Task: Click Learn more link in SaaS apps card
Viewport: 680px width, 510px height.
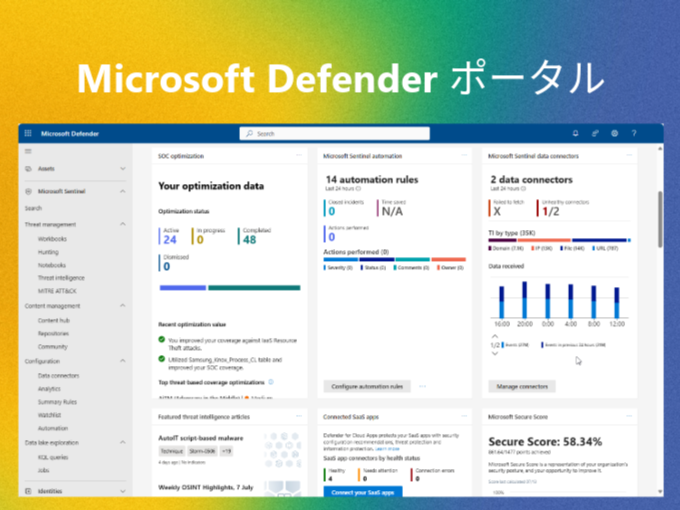Action: 387,449
